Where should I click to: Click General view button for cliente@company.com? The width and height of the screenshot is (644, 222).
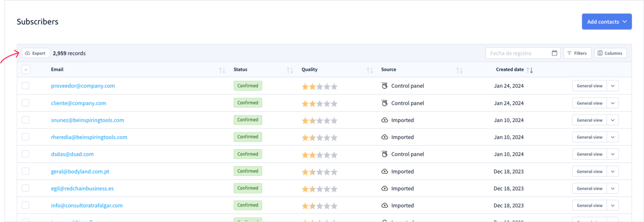click(589, 103)
